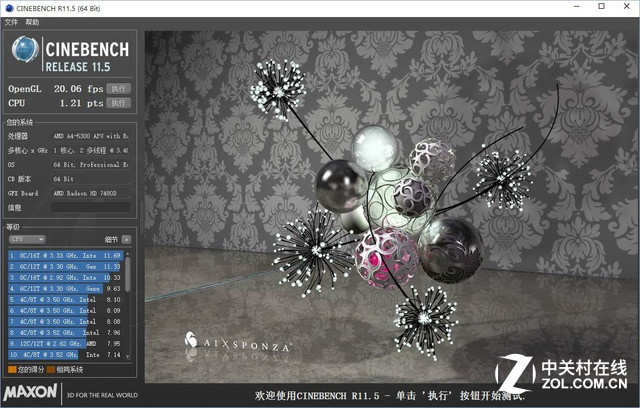
Task: Run the CPU benchmark test
Action: pyautogui.click(x=119, y=102)
